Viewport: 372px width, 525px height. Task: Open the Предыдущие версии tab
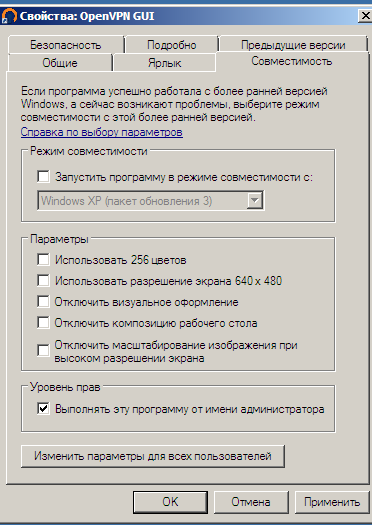(293, 45)
